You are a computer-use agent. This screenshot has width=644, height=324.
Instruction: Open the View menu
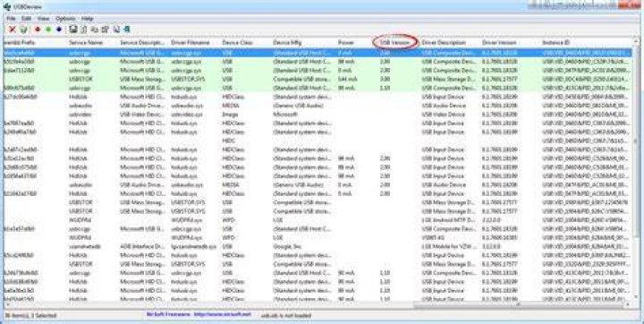tap(43, 19)
